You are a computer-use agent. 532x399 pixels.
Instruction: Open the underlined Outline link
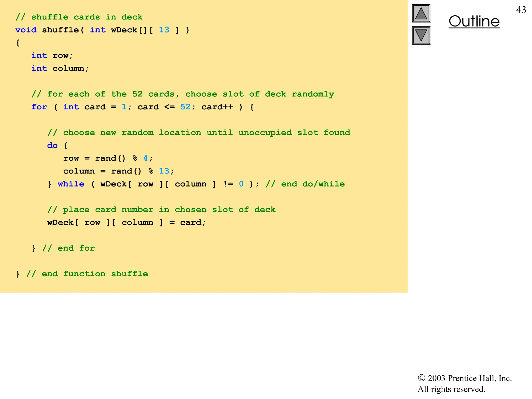[474, 21]
